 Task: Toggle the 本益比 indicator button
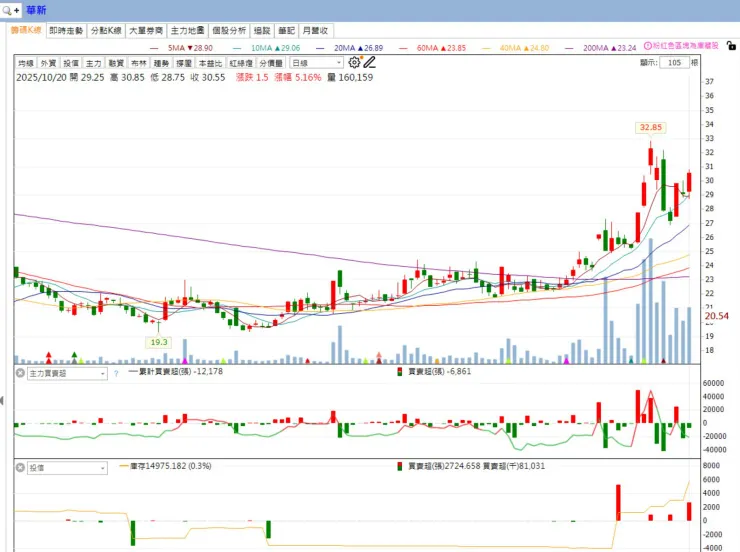tap(210, 63)
